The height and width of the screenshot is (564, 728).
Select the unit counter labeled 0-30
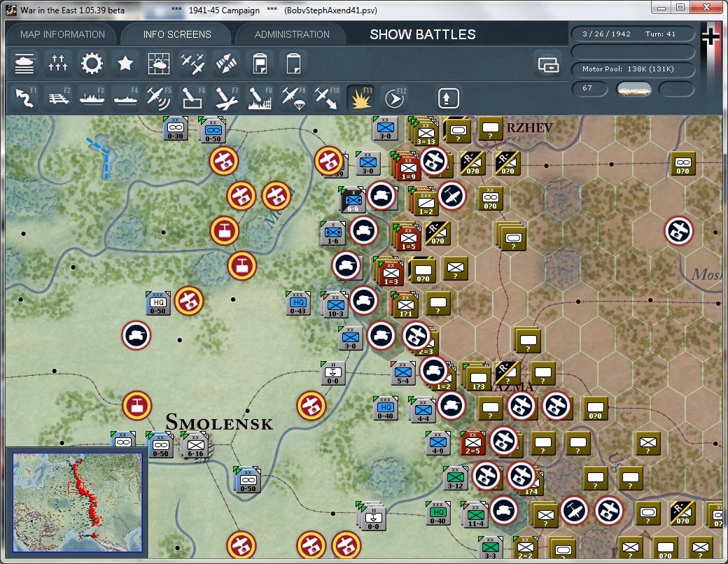click(x=176, y=129)
